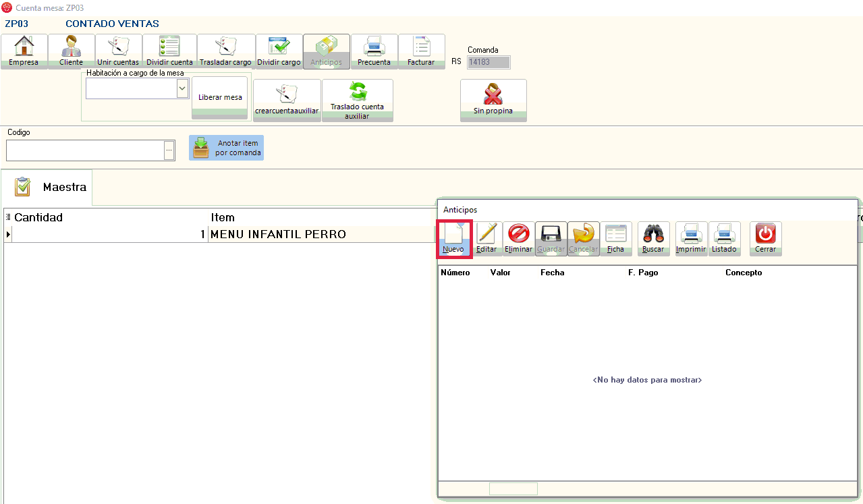Click into the Codigo input field

point(84,150)
